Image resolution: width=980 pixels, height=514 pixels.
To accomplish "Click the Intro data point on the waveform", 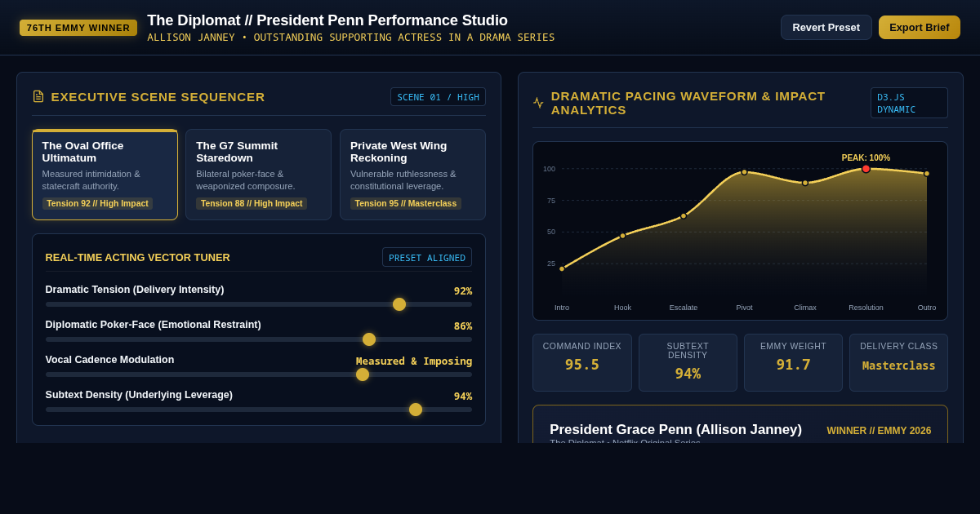I will coord(562,268).
